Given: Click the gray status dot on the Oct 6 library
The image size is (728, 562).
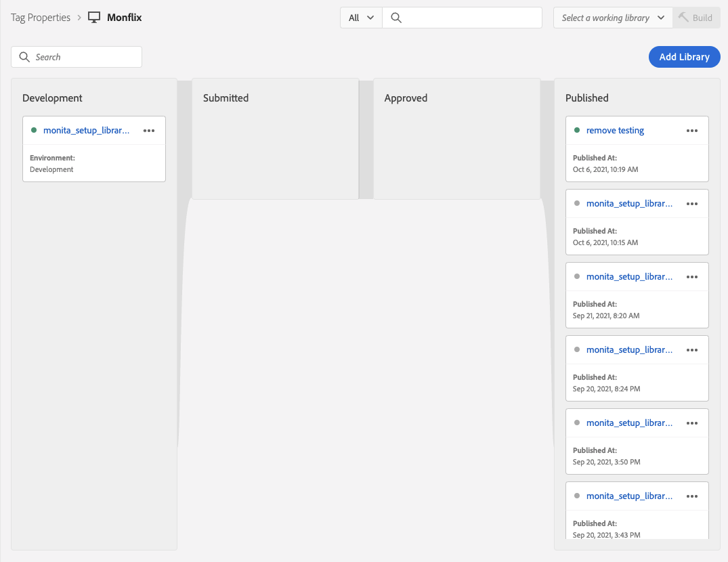Looking at the screenshot, I should 577,203.
